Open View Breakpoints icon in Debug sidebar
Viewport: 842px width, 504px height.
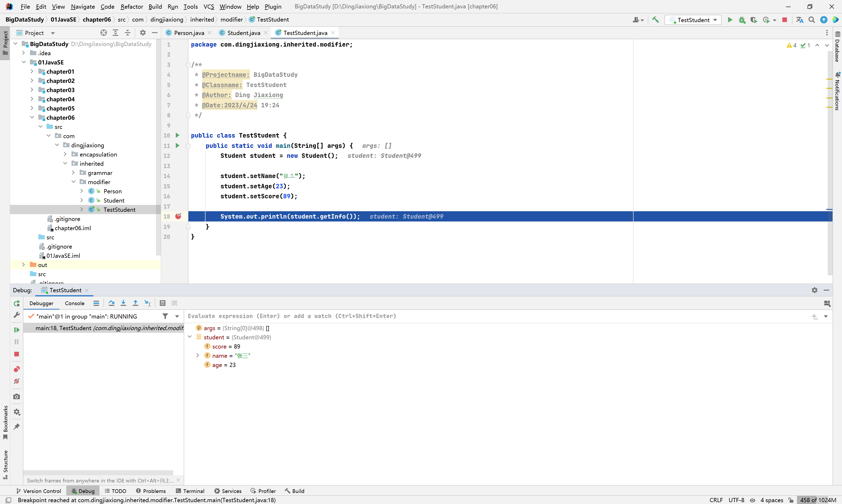click(16, 369)
